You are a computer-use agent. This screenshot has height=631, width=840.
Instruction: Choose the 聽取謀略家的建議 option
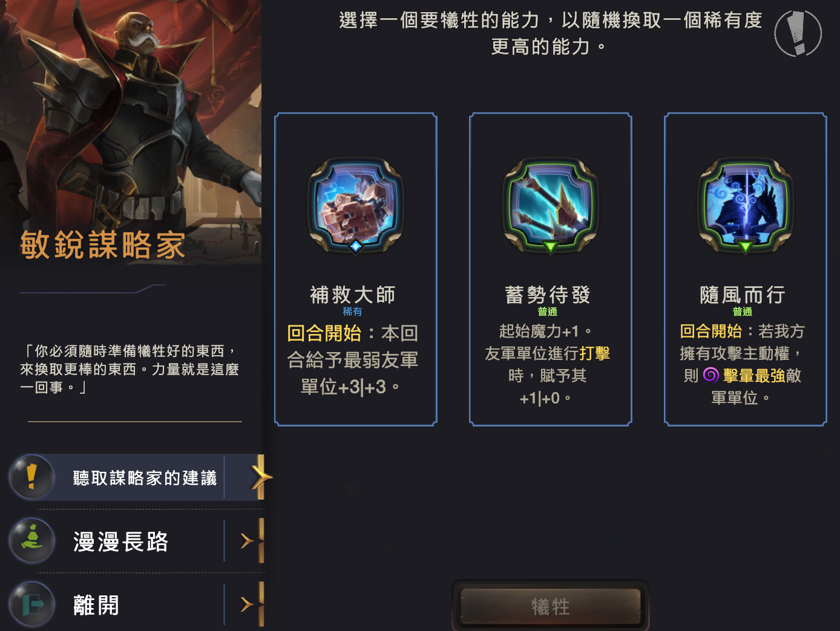pyautogui.click(x=137, y=477)
